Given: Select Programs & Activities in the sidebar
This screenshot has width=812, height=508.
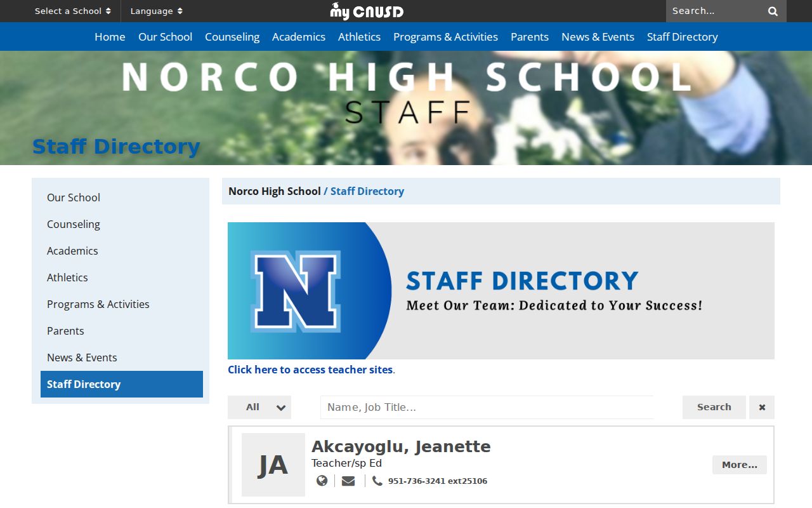Looking at the screenshot, I should point(122,304).
